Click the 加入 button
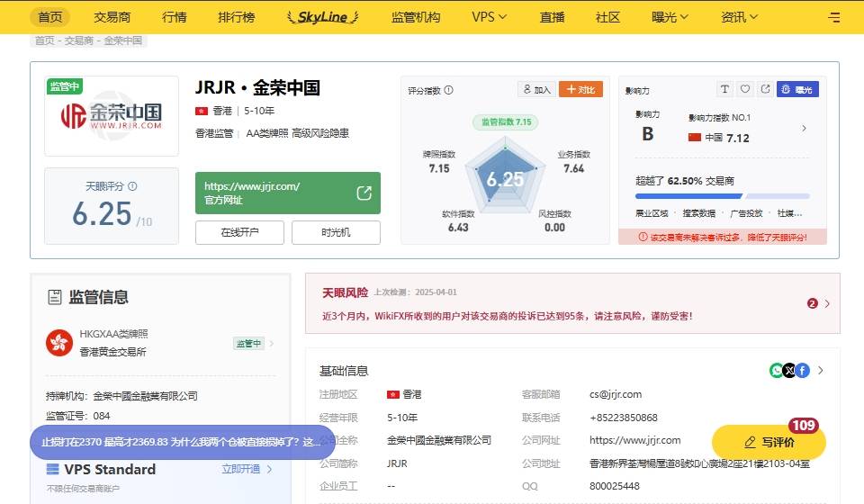The width and height of the screenshot is (864, 504). click(536, 89)
